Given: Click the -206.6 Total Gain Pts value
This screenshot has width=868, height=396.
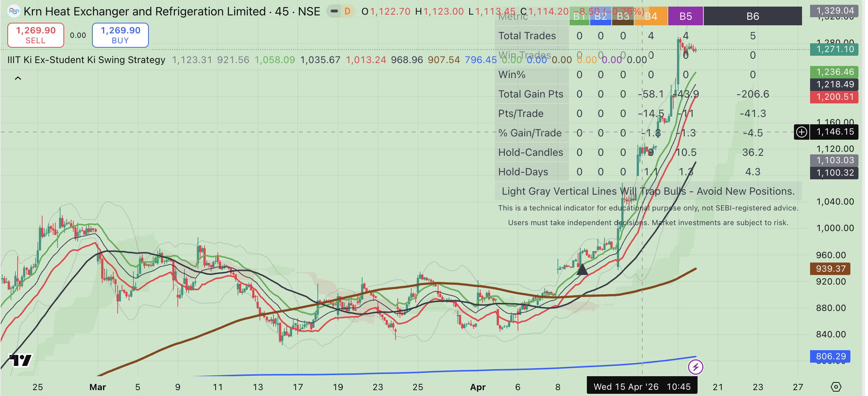Looking at the screenshot, I should (753, 94).
